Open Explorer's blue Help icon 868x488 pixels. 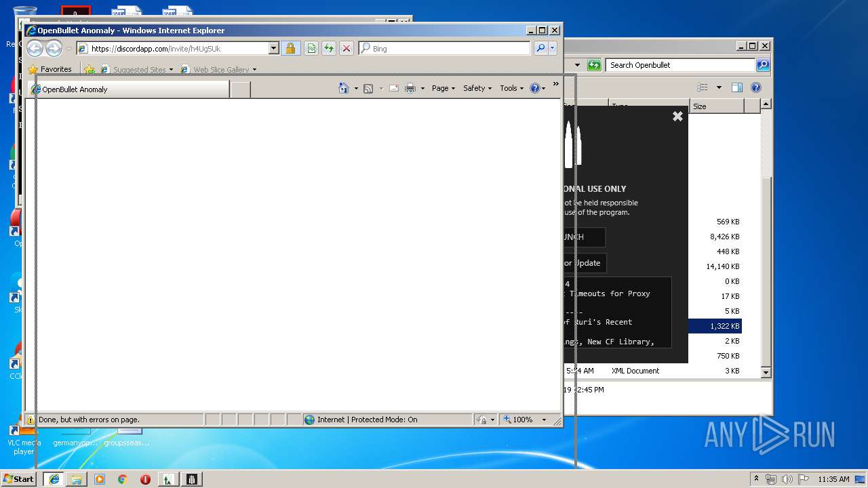(x=756, y=87)
